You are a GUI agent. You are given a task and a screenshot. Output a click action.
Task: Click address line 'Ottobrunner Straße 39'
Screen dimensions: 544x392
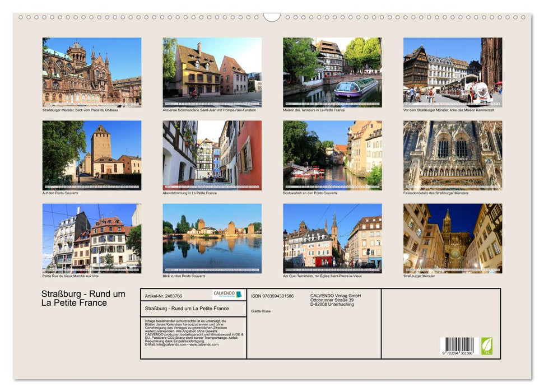tap(332, 300)
